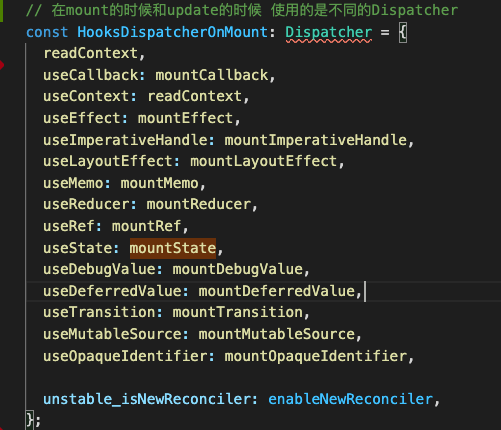Click the closing brace and semicolon line
The height and width of the screenshot is (430, 501).
pyautogui.click(x=33, y=420)
